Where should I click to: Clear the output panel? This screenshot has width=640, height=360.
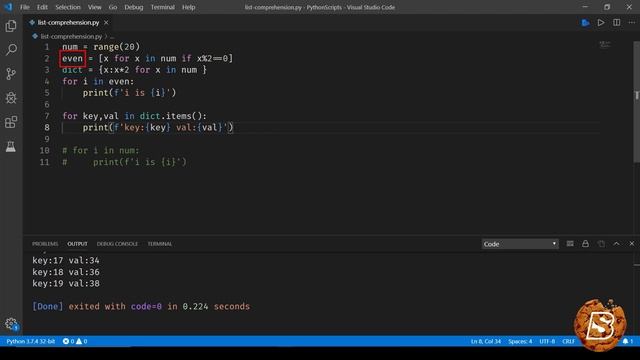(570, 244)
